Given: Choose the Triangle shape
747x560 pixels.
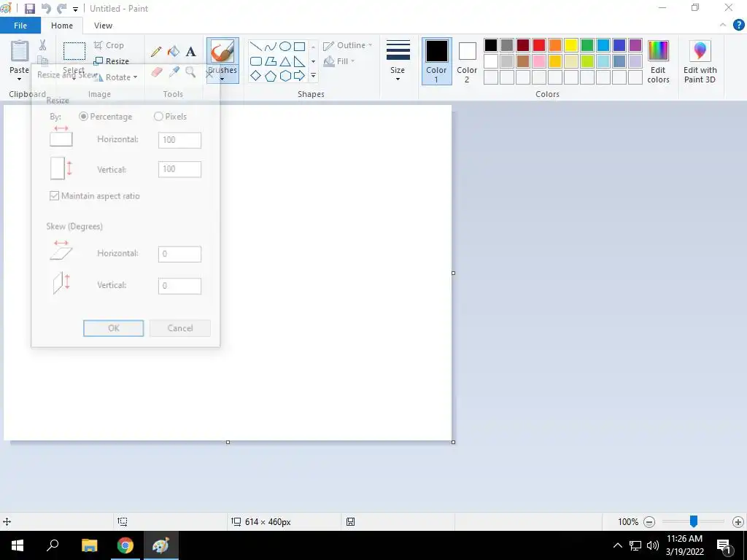Looking at the screenshot, I should 285,61.
